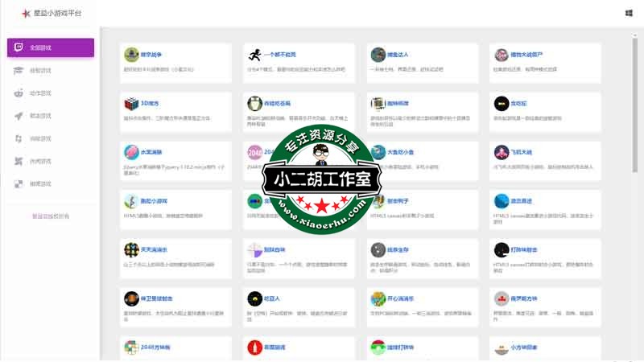
Task: Open the 棋牌游戏 category with checkerboard icon
Action: pyautogui.click(x=40, y=183)
